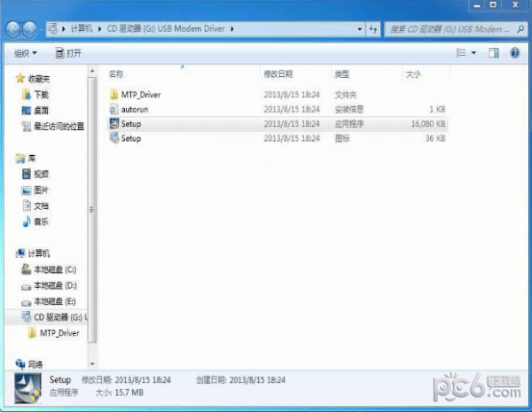Image resolution: width=532 pixels, height=412 pixels.
Task: Click the navigation pane scroll down arrow
Action: pyautogui.click(x=92, y=364)
